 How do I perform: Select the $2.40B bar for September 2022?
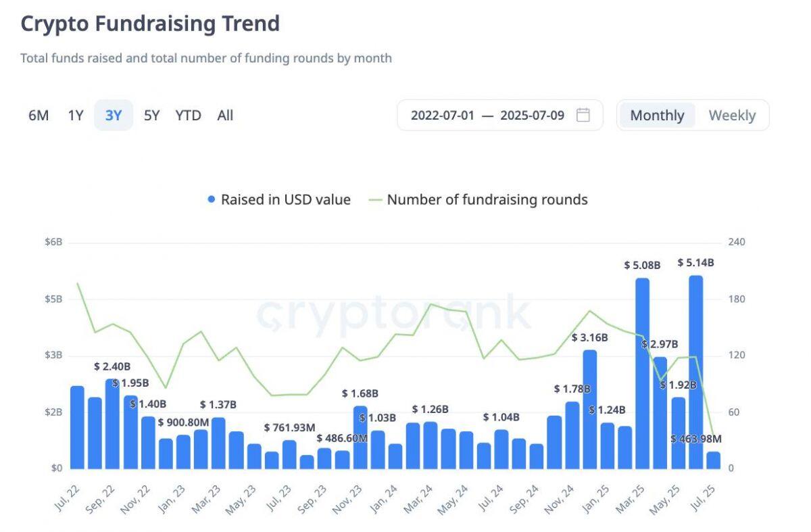click(x=112, y=424)
